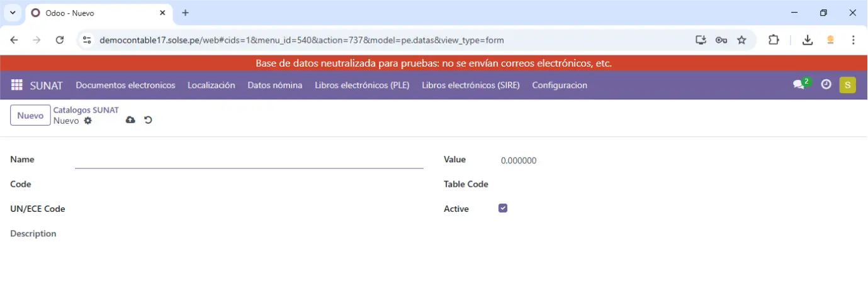Open the Localización menu
The height and width of the screenshot is (286, 868).
(x=211, y=85)
